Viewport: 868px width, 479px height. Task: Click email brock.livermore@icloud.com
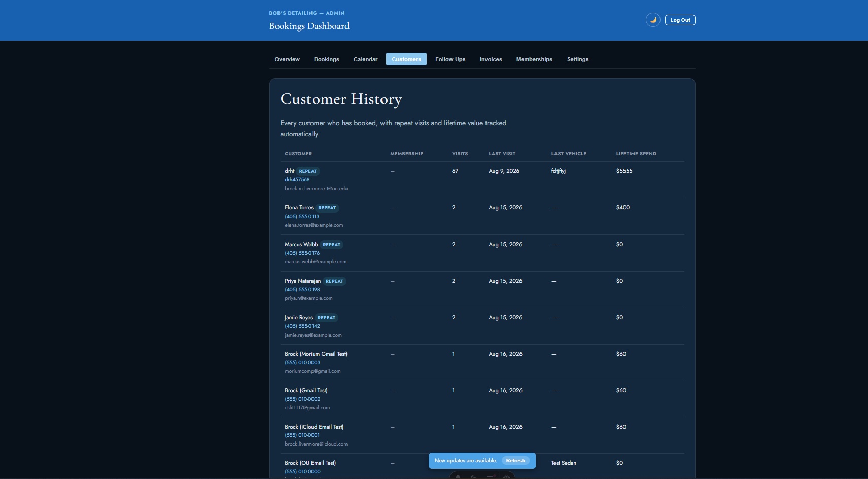point(316,444)
